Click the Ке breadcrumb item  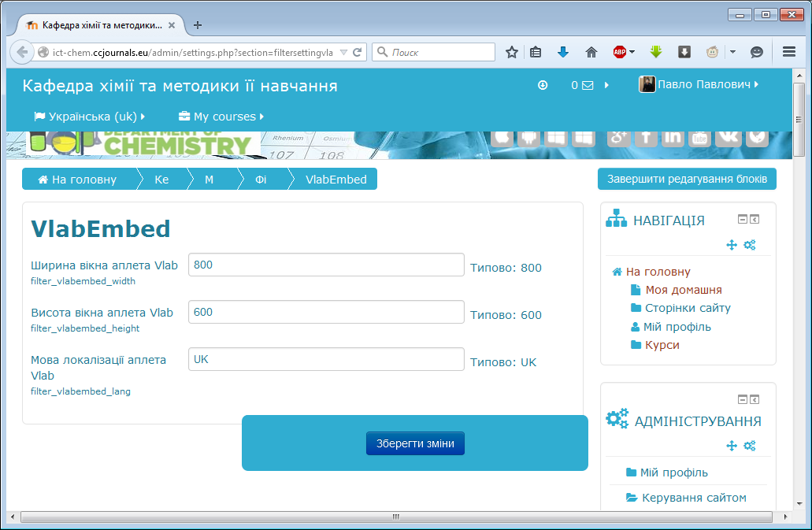[x=161, y=180]
